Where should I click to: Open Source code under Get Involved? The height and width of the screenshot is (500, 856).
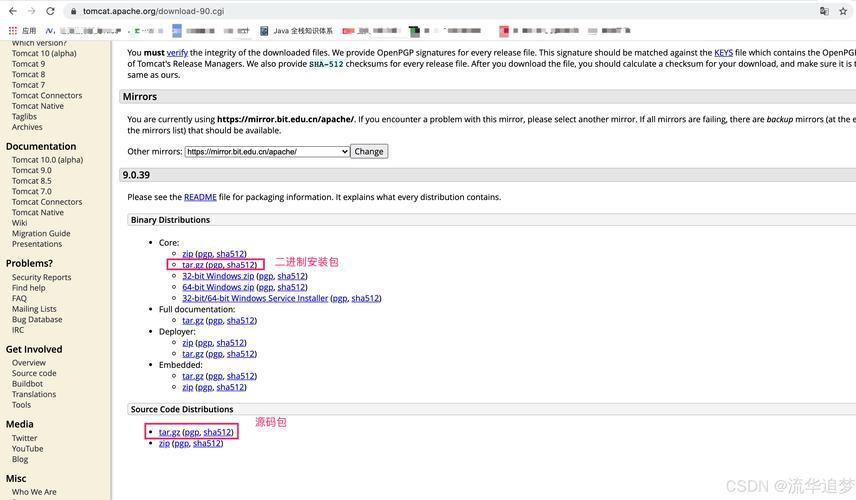click(x=34, y=373)
